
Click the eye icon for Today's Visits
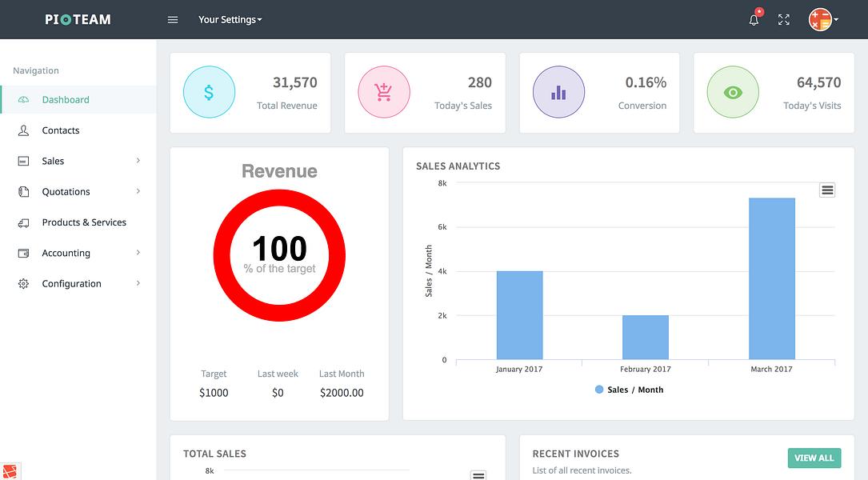pyautogui.click(x=733, y=92)
